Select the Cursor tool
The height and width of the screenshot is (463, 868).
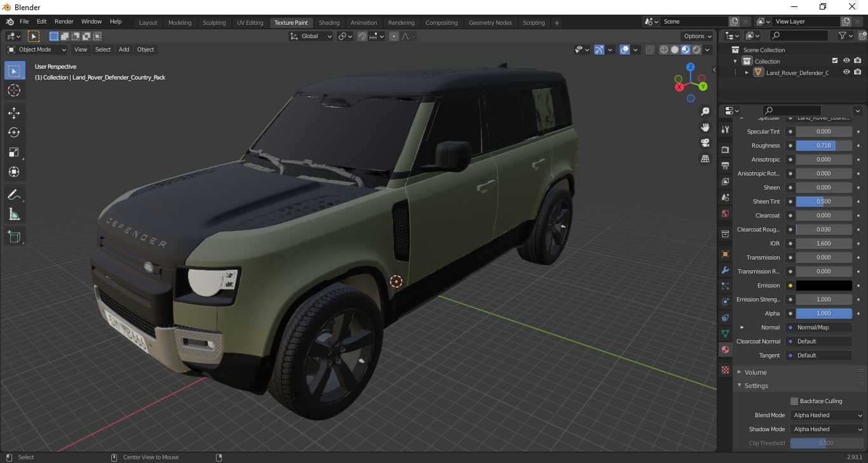pyautogui.click(x=15, y=91)
